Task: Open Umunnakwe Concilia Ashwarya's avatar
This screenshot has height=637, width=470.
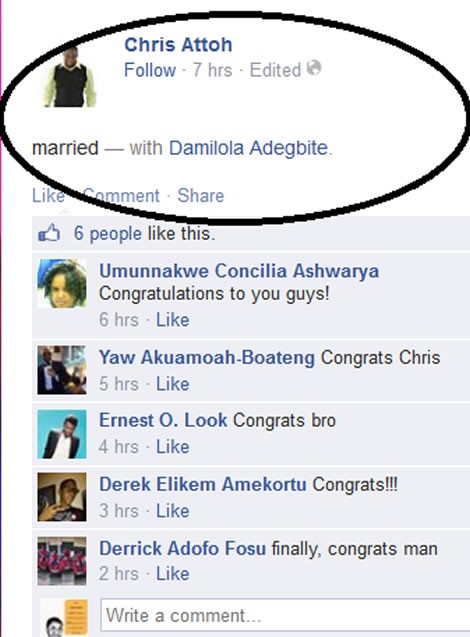Action: [62, 284]
